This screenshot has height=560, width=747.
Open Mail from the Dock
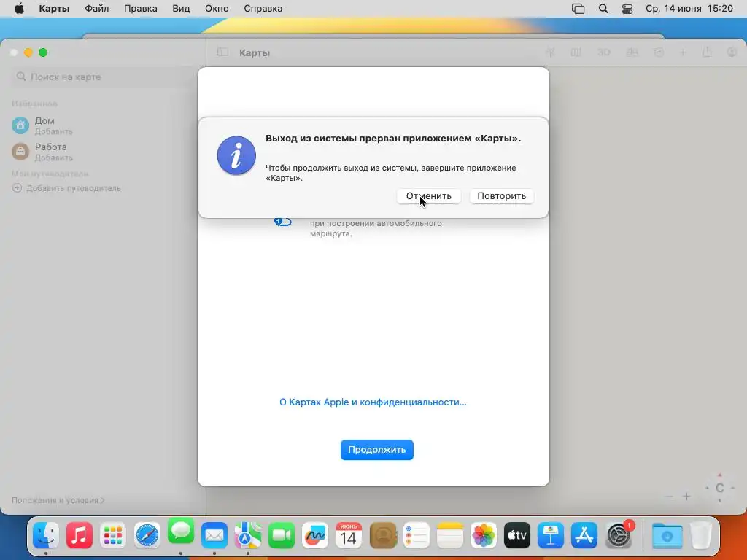pos(214,535)
